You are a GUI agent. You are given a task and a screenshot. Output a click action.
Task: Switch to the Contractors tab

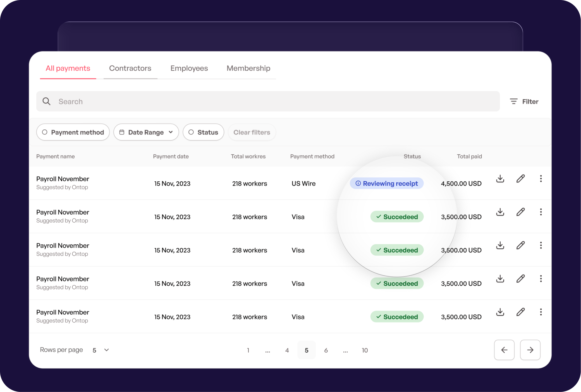pyautogui.click(x=130, y=68)
